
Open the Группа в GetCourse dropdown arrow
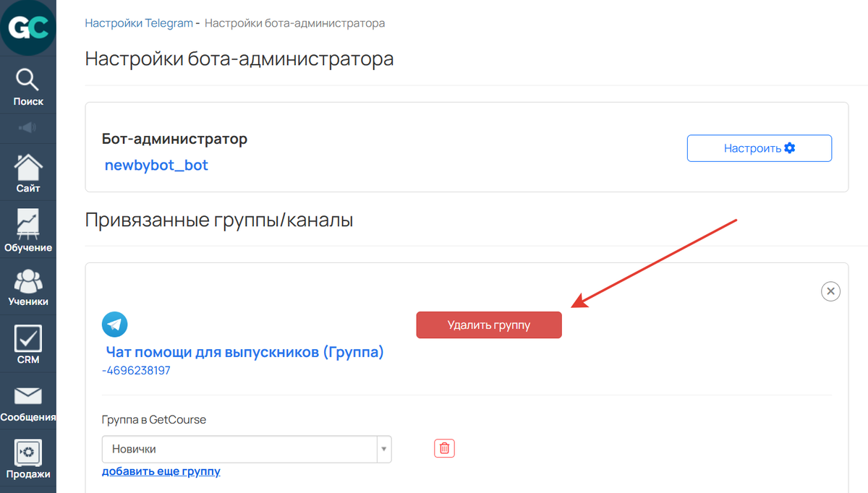[x=383, y=448]
